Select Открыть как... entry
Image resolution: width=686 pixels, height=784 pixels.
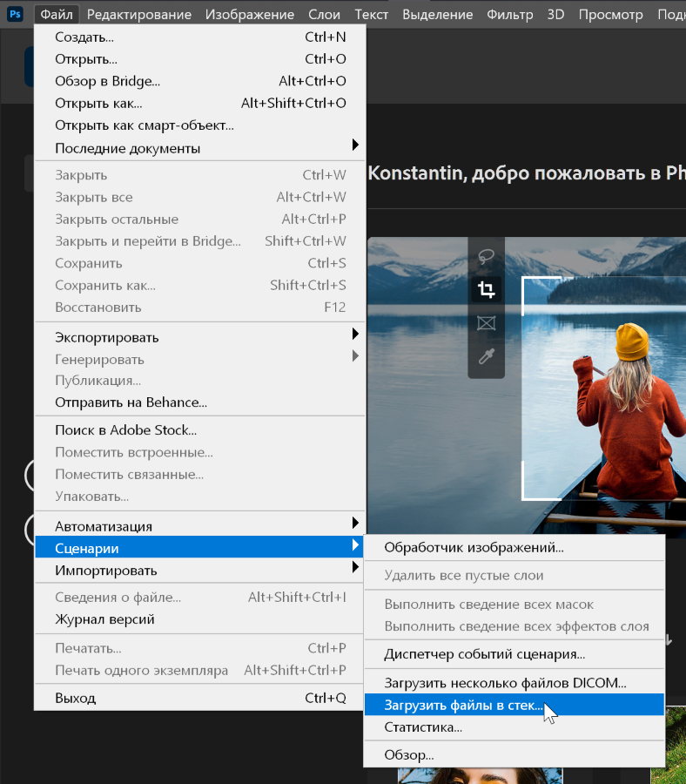point(200,103)
